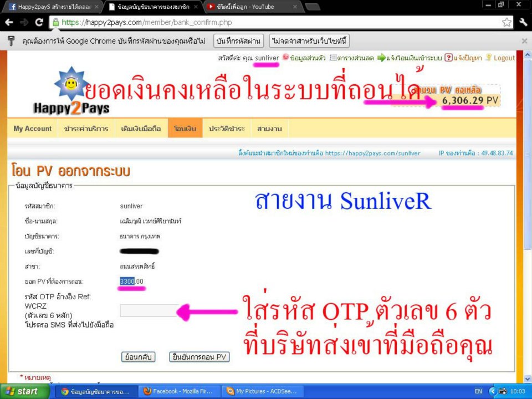The height and width of the screenshot is (399, 532).
Task: Click the key icon in infobar
Action: tap(11, 41)
